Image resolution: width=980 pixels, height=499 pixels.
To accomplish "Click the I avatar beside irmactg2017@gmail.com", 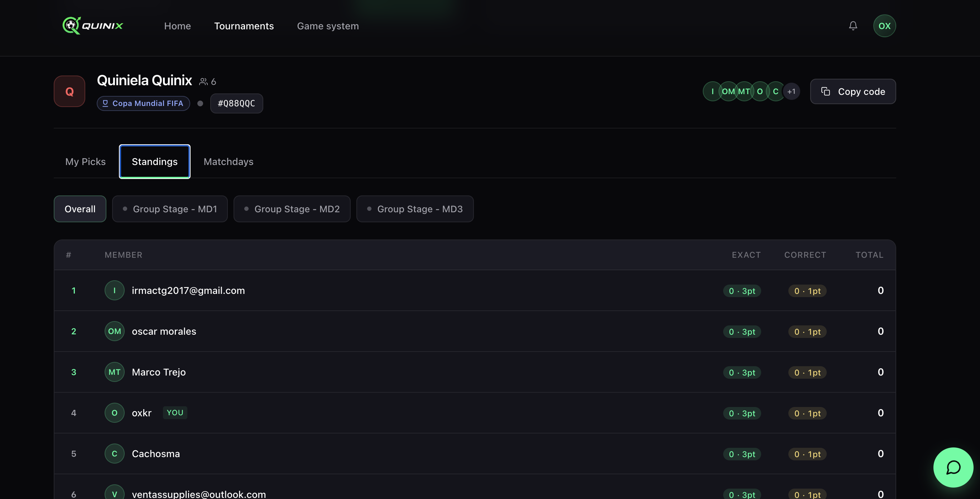I will coord(115,290).
